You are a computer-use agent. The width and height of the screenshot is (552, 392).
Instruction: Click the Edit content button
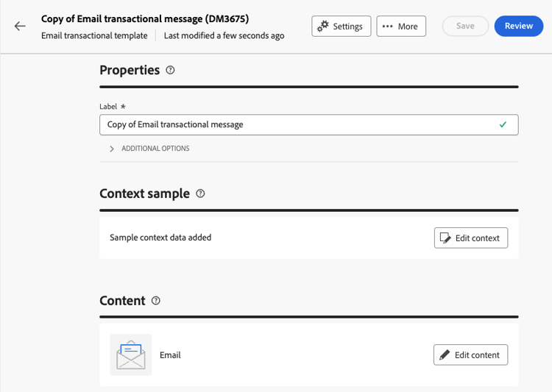(x=470, y=354)
